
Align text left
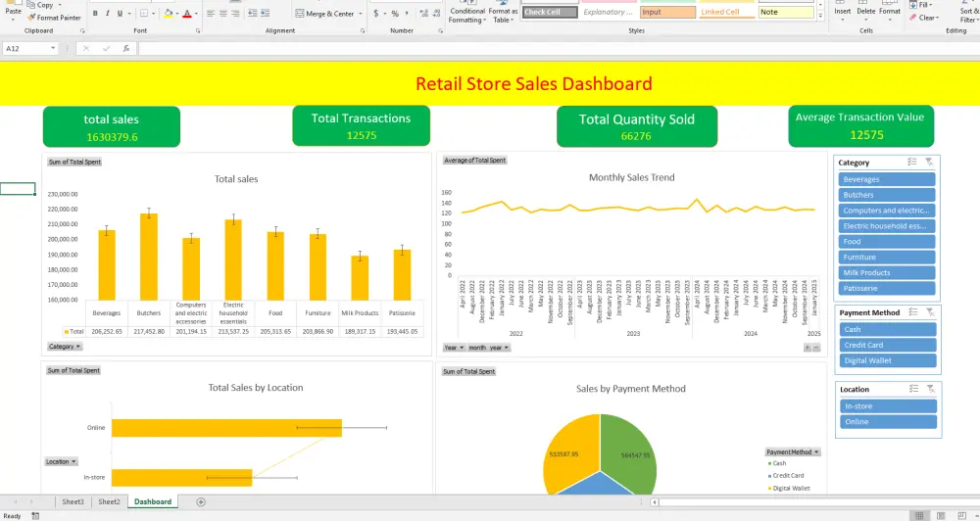(211, 13)
